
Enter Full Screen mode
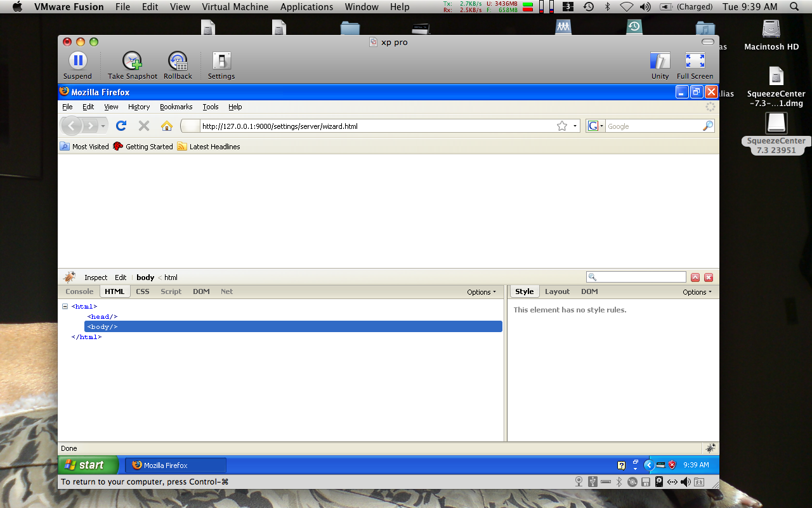(x=695, y=61)
